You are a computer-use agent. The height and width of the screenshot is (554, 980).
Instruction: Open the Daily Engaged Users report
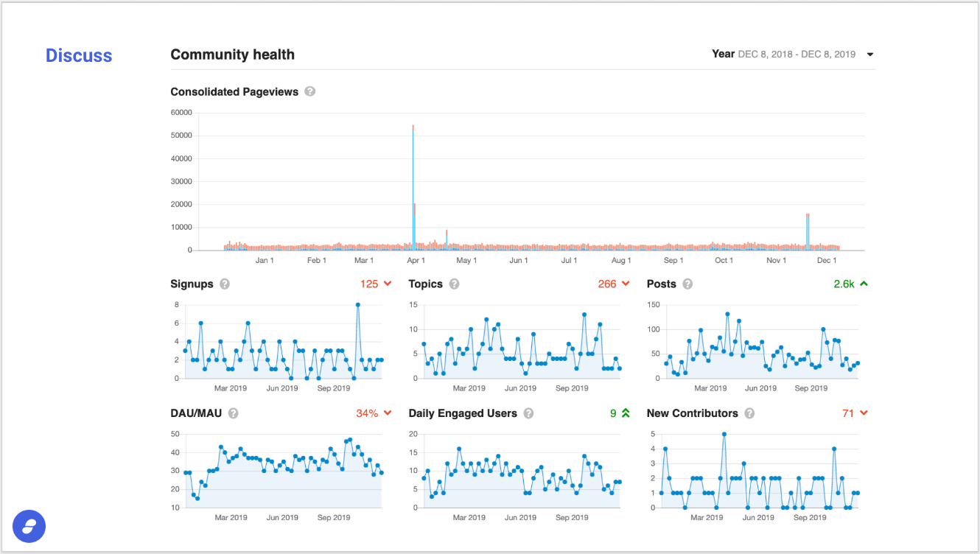(x=463, y=413)
